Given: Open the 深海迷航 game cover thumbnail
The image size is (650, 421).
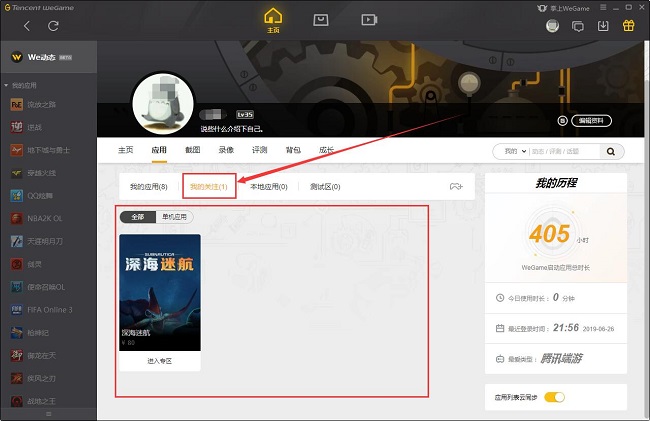Looking at the screenshot, I should point(160,291).
